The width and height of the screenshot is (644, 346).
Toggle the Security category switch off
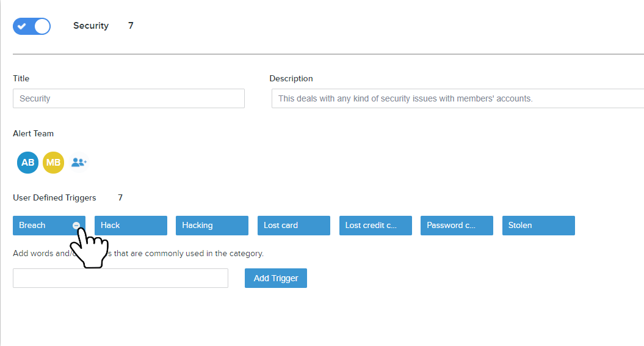coord(32,26)
